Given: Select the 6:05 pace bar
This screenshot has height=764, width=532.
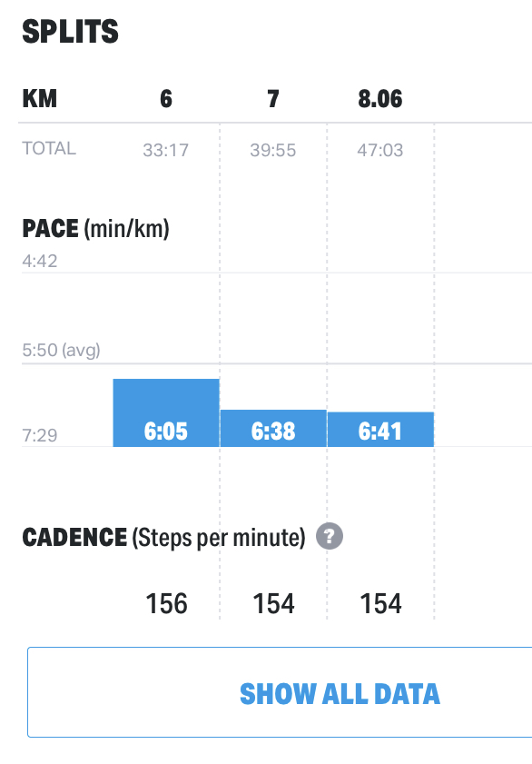Looking at the screenshot, I should pos(166,412).
